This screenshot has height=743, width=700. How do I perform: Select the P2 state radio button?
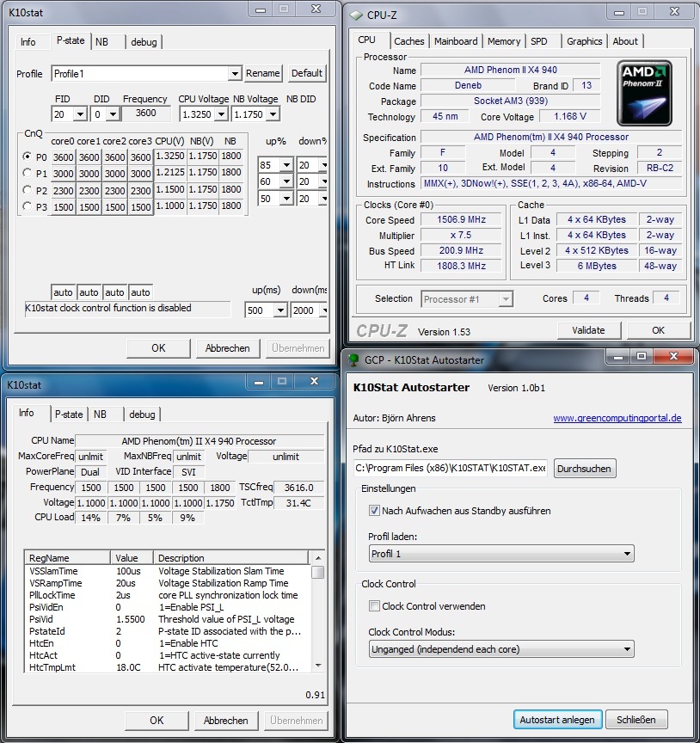27,189
